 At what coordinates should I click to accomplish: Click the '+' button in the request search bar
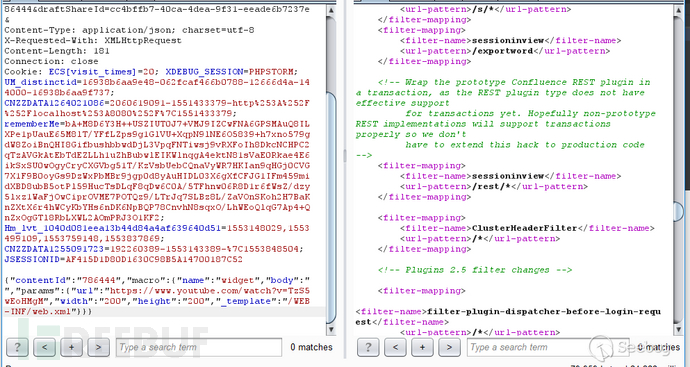click(71, 347)
